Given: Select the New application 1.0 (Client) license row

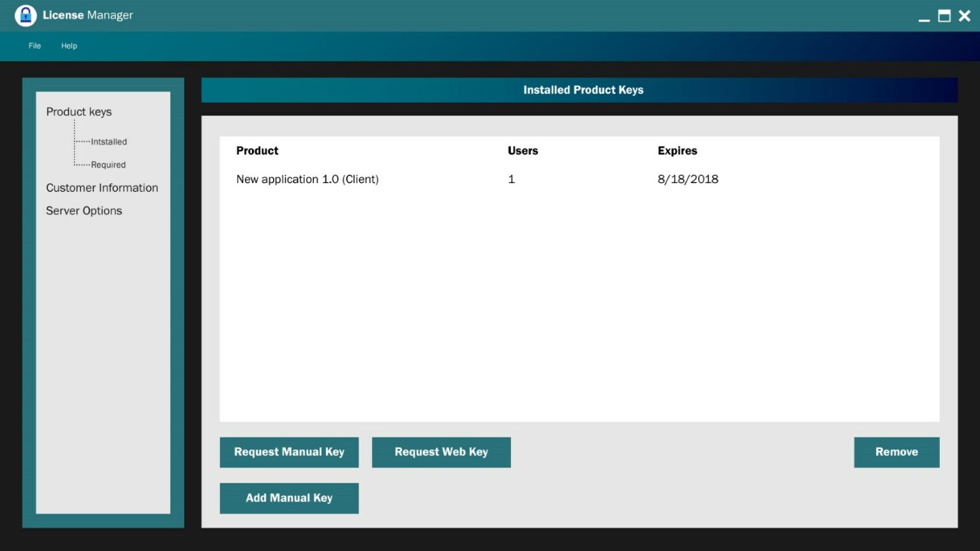Looking at the screenshot, I should (308, 179).
